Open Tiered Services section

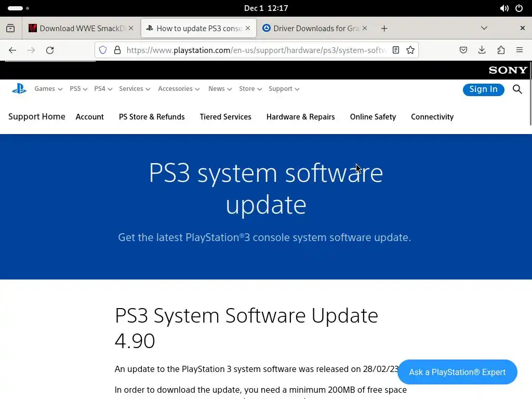(x=225, y=117)
